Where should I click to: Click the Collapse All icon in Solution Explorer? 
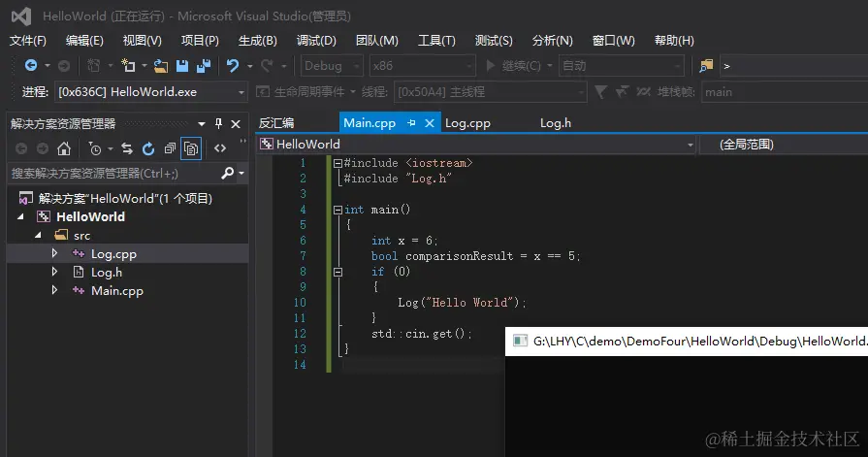(170, 148)
